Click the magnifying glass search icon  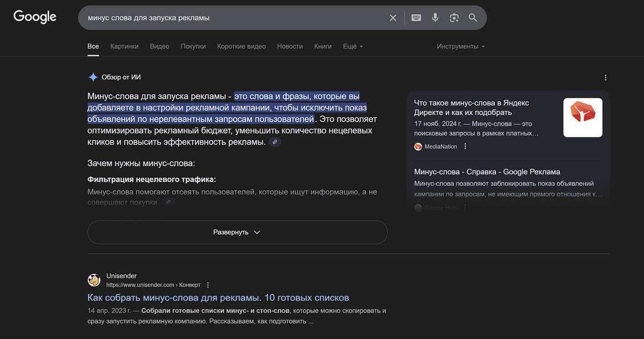click(x=473, y=18)
